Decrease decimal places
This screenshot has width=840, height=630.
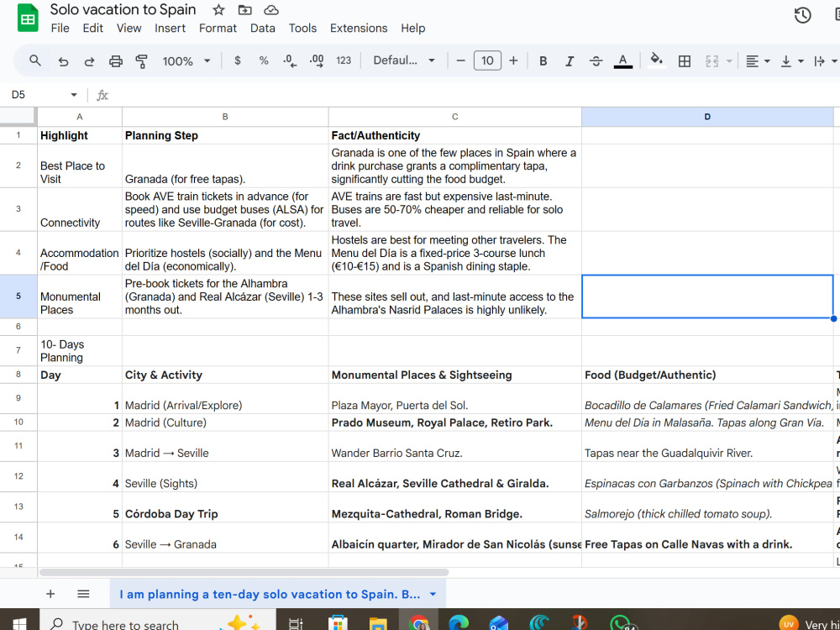coord(290,60)
